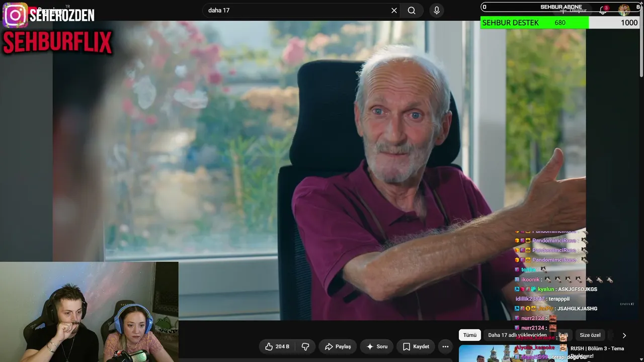The image size is (644, 362).
Task: Clear the search text with the X icon
Action: pos(394,11)
